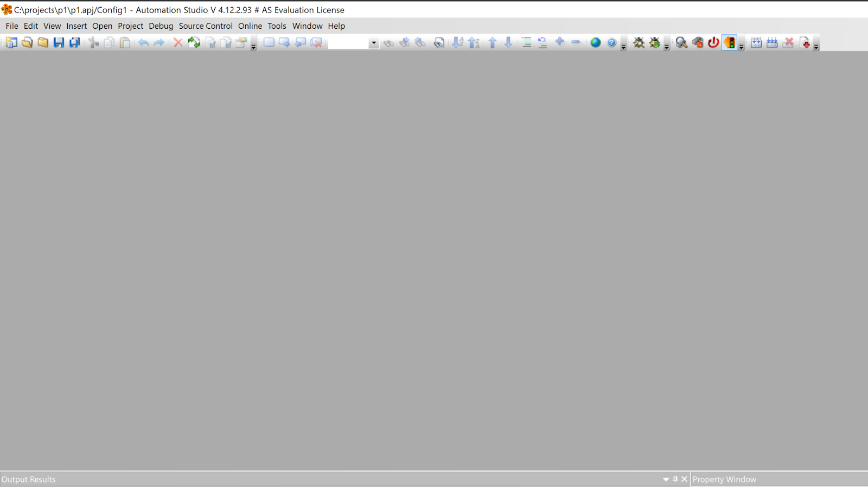
Task: Click the calendar icon with red X
Action: [789, 42]
